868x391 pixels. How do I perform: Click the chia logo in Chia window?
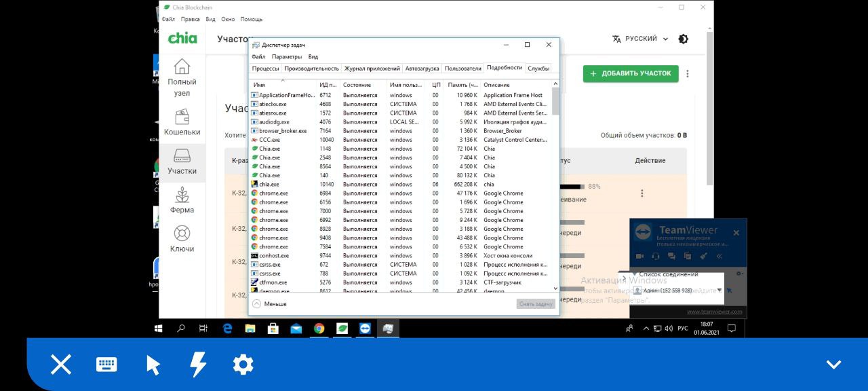[x=182, y=38]
